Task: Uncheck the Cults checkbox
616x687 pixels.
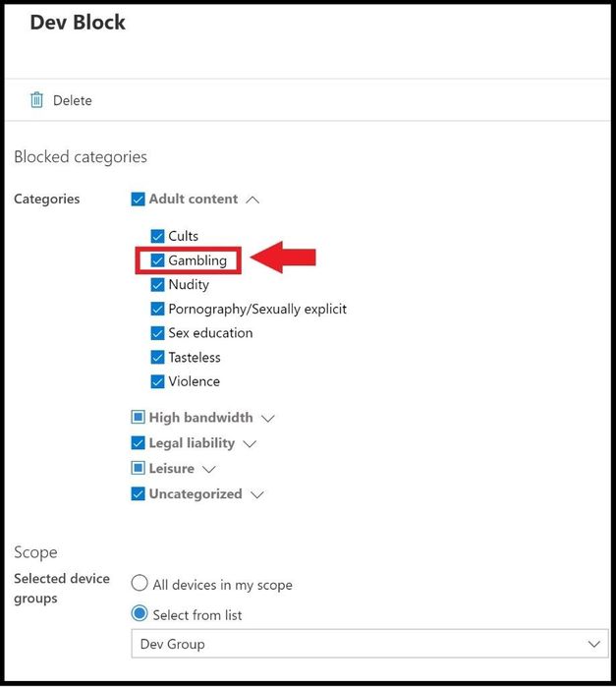Action: pos(157,236)
